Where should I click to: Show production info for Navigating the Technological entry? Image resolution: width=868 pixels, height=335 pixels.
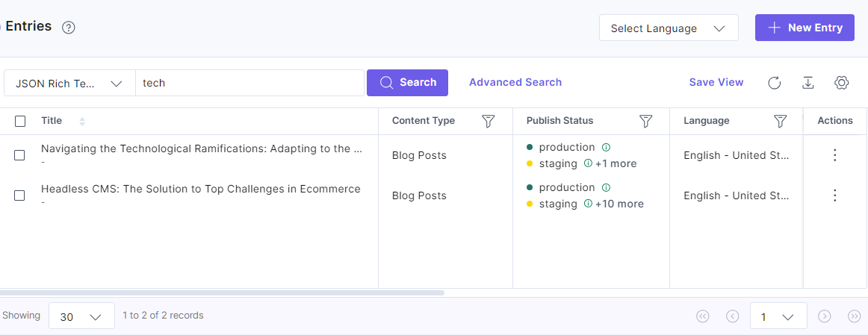(x=606, y=147)
